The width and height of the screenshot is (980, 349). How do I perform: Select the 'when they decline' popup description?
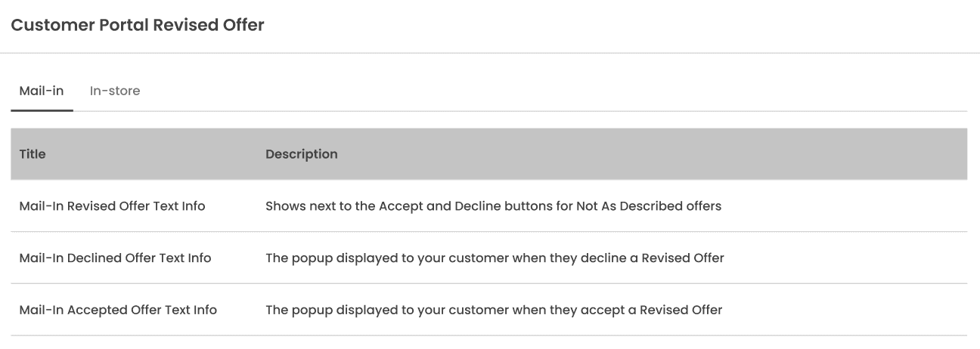click(x=495, y=258)
